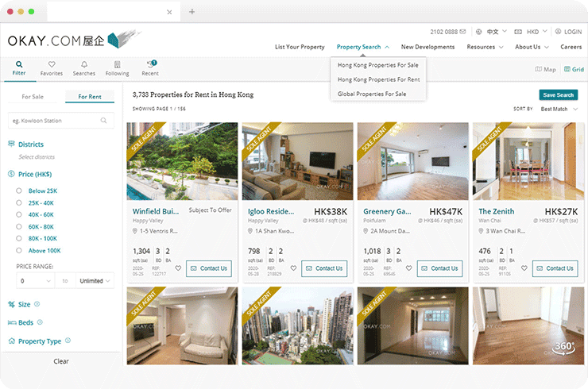The image size is (588, 389).
Task: Switch to the For Sale tab
Action: [x=33, y=97]
